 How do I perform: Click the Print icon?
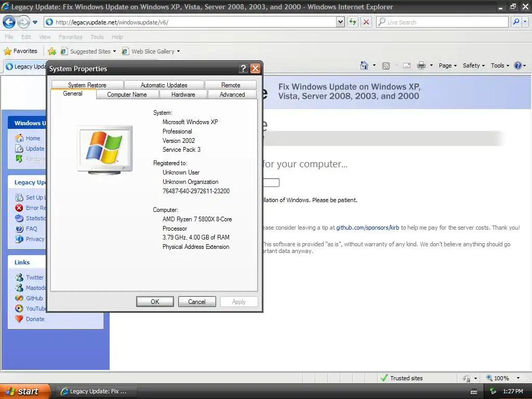tap(421, 65)
